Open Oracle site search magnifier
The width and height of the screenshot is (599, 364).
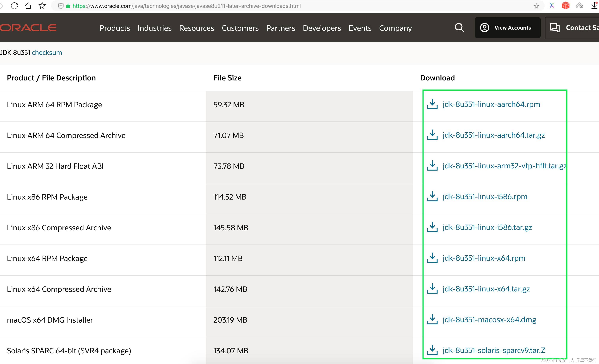click(459, 27)
